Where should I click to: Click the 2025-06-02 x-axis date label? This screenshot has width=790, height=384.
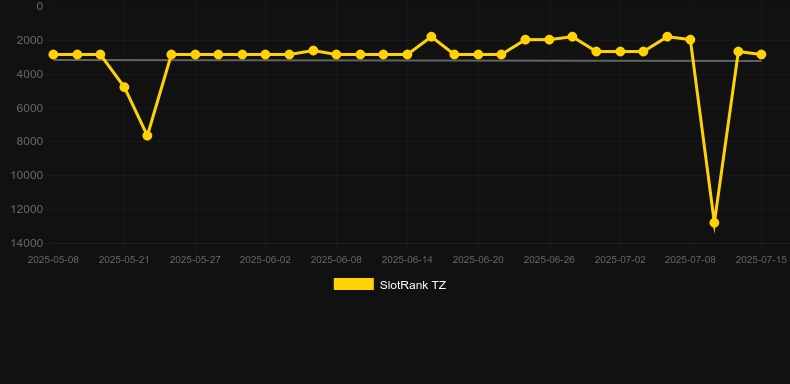coord(266,260)
